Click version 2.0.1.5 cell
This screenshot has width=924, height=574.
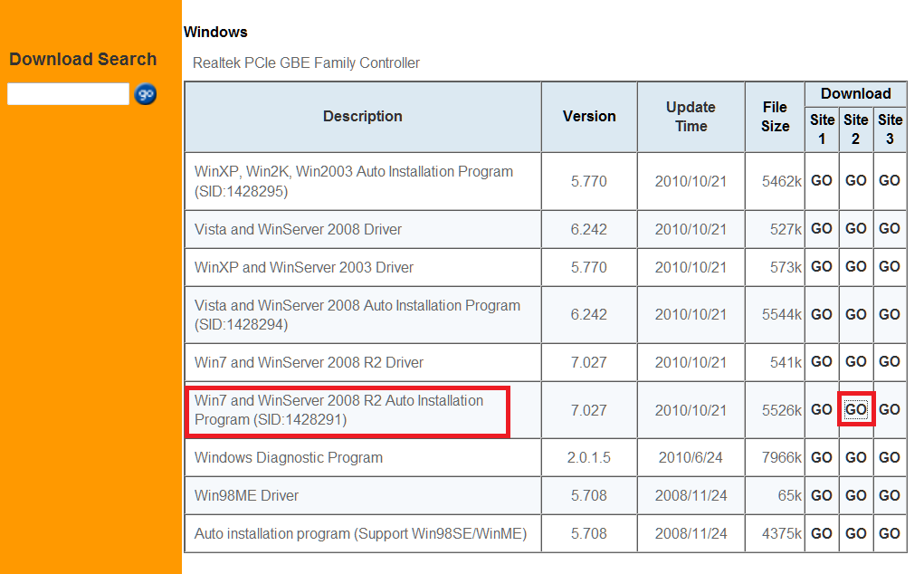pyautogui.click(x=589, y=458)
